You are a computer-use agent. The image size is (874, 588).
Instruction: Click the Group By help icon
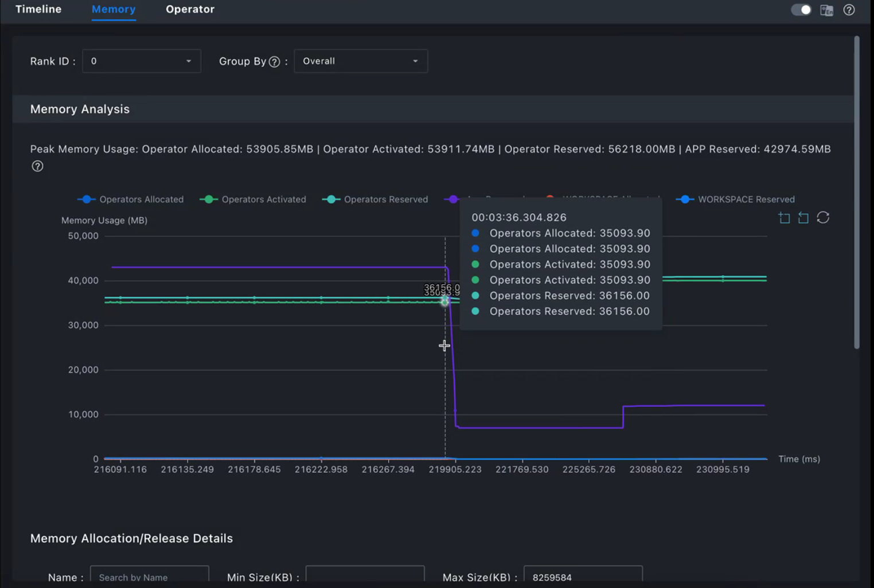(x=274, y=62)
